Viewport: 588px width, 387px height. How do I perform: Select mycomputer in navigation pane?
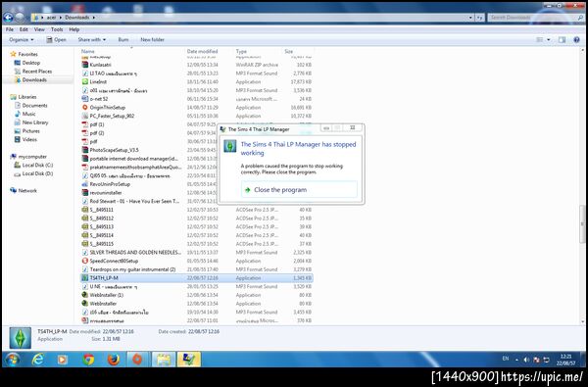28,157
